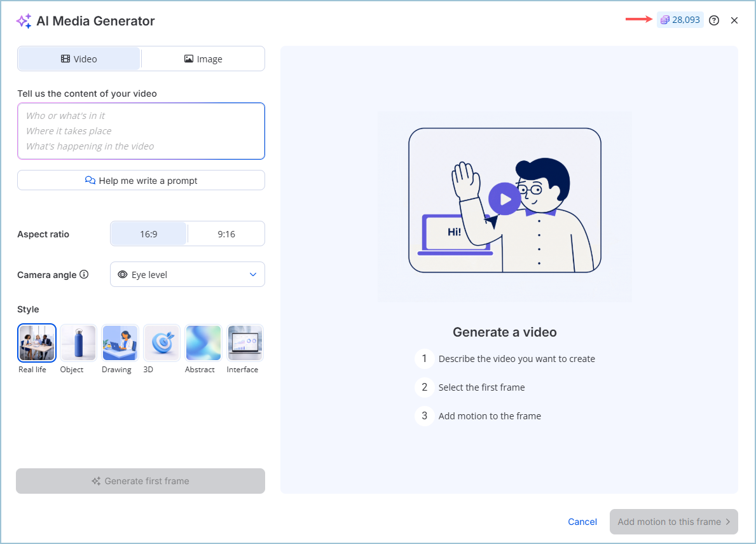
Task: Switch to the Image tab
Action: [x=203, y=59]
